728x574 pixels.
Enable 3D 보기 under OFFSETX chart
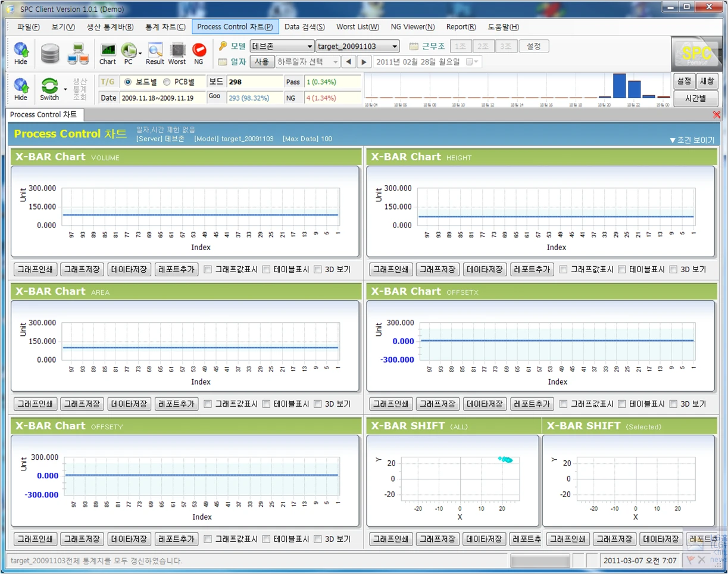tap(673, 404)
